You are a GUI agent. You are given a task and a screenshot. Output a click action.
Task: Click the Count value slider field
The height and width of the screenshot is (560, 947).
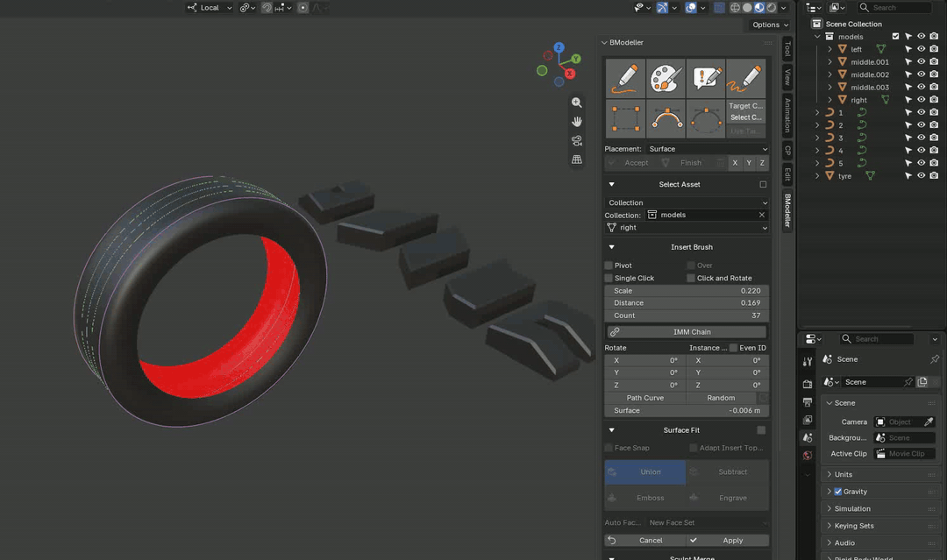[x=687, y=315]
